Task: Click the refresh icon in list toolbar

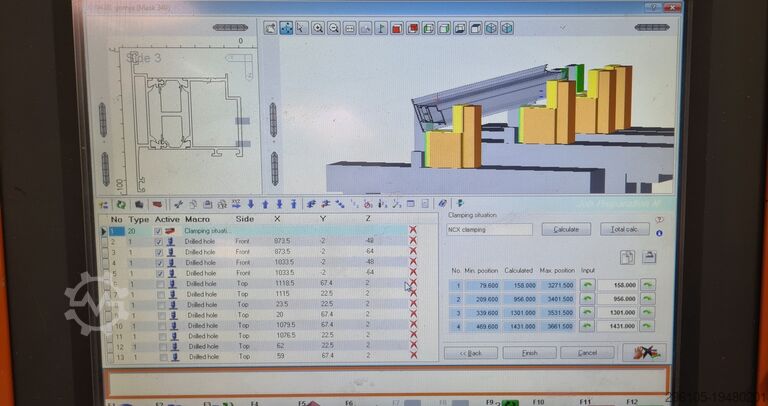Action: pyautogui.click(x=121, y=204)
